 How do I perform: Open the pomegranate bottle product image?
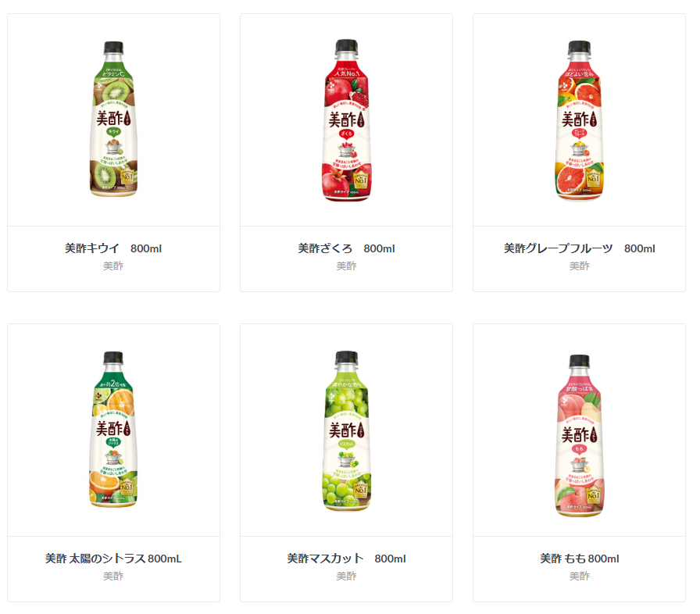(x=346, y=120)
